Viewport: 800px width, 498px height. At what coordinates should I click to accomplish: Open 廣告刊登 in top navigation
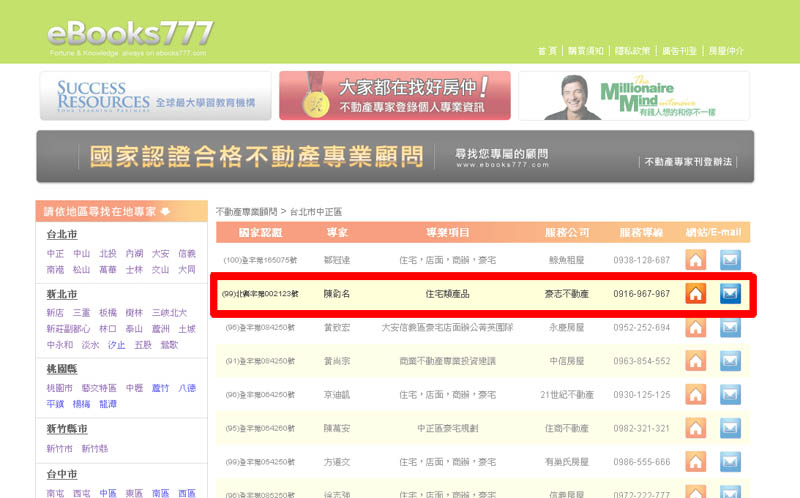point(679,51)
